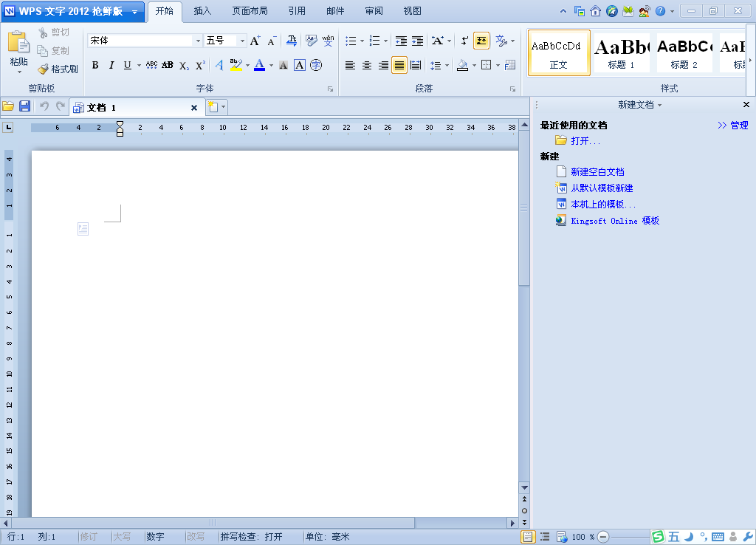Zoom out using the minus slider control
The width and height of the screenshot is (756, 545).
pyautogui.click(x=603, y=537)
